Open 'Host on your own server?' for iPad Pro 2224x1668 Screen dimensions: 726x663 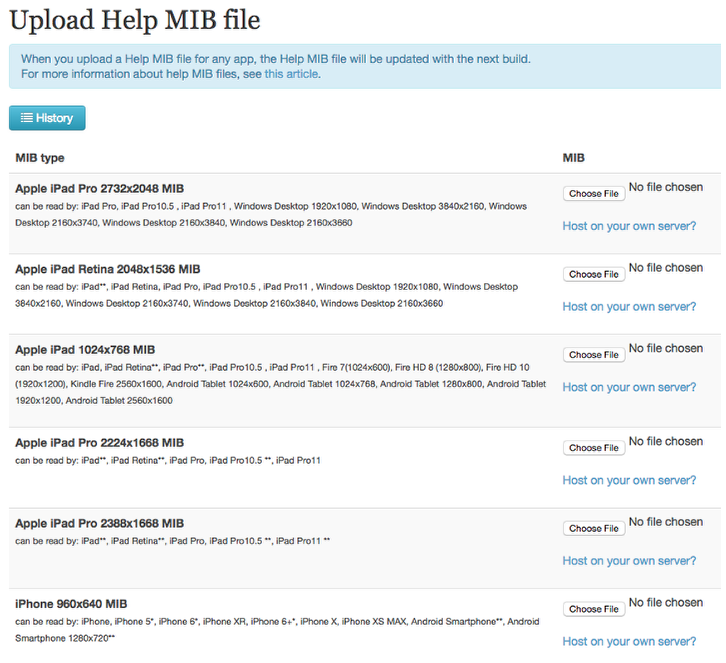[x=629, y=480]
